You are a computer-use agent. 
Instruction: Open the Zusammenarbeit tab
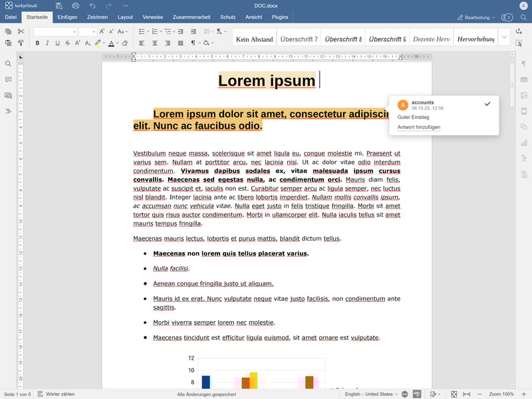click(x=192, y=17)
